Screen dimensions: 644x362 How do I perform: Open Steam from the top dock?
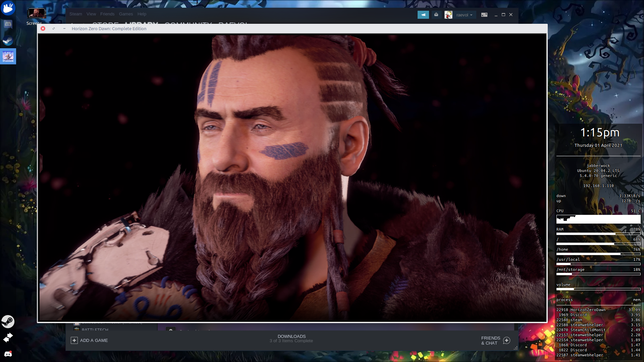pos(8,41)
